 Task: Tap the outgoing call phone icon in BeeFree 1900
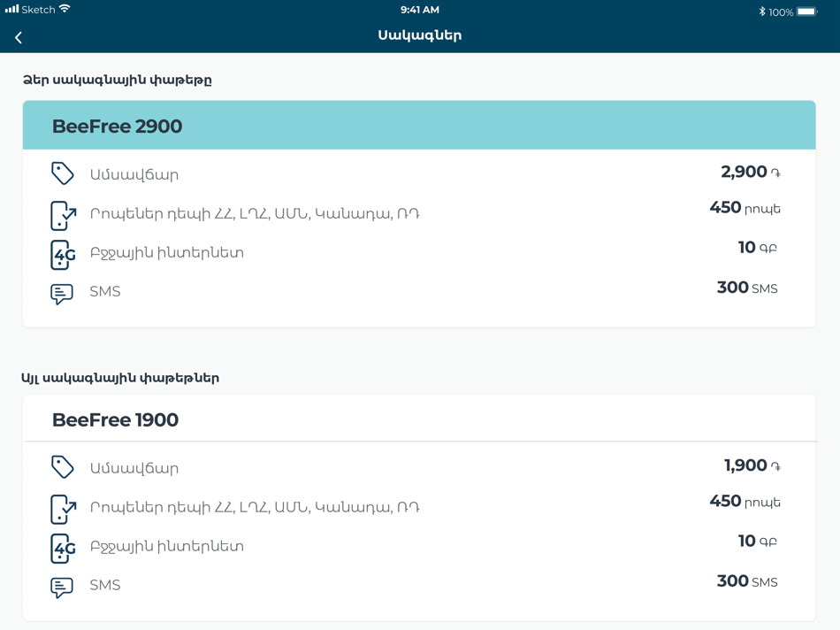pyautogui.click(x=63, y=509)
